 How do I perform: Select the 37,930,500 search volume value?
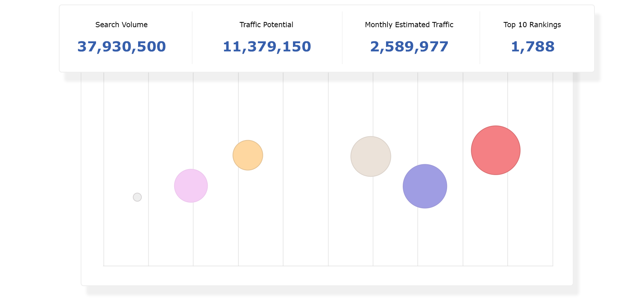pyautogui.click(x=121, y=47)
